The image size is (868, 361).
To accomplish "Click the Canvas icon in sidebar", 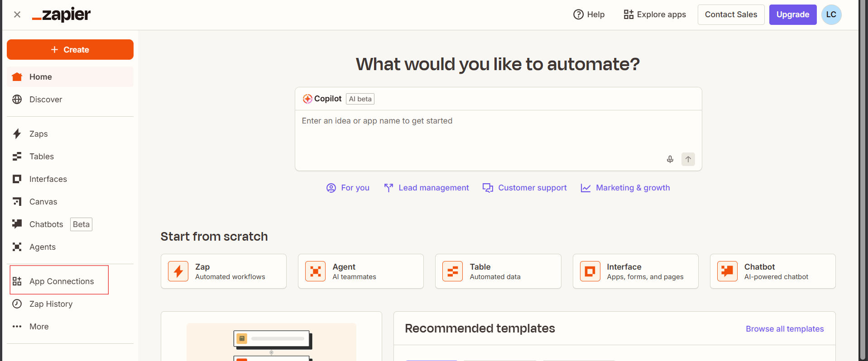I will pos(17,201).
